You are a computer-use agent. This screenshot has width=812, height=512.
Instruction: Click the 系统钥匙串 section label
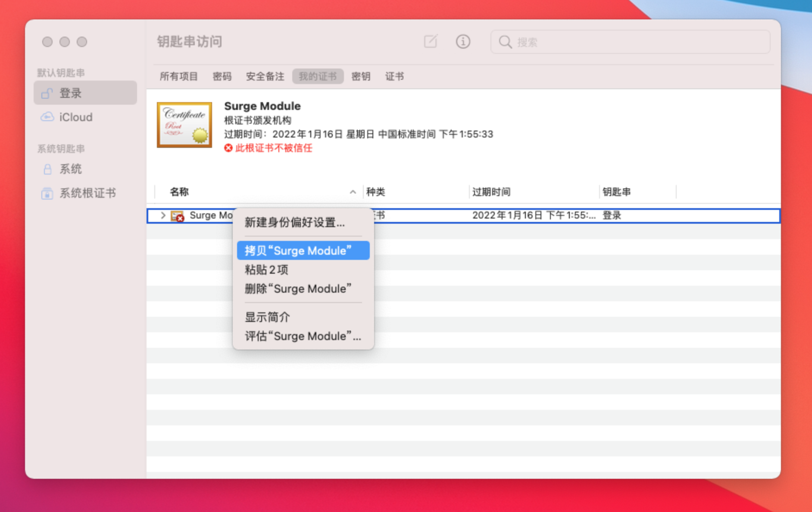click(61, 149)
